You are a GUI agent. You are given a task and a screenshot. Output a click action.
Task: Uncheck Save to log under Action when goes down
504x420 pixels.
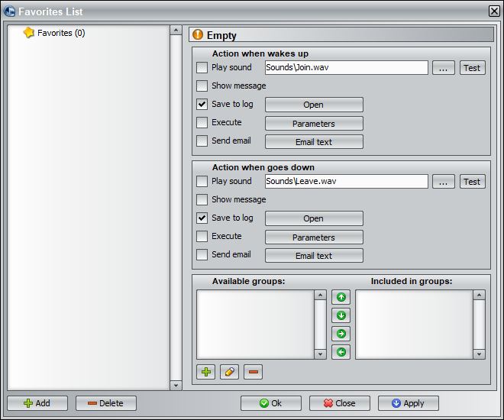202,218
